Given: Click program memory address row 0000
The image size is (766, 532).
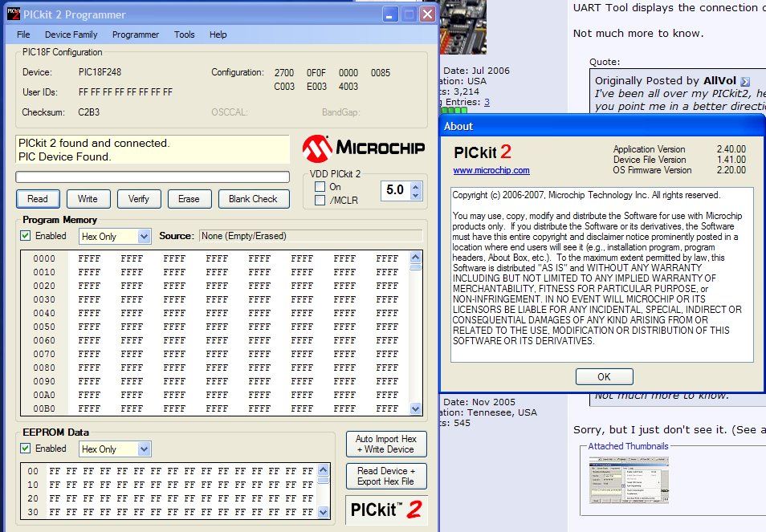Looking at the screenshot, I should (44, 258).
